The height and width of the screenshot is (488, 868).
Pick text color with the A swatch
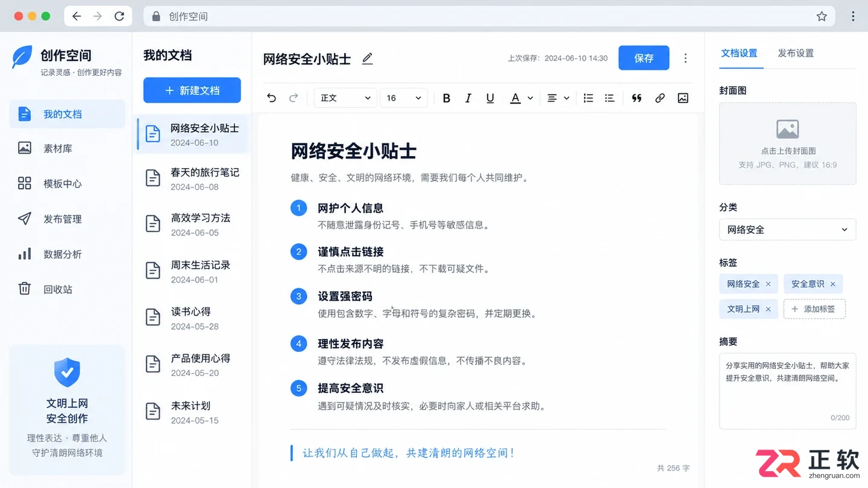coord(515,98)
